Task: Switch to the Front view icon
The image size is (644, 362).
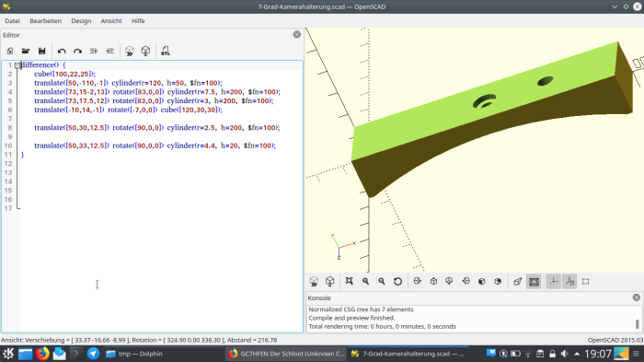Action: coord(482,281)
